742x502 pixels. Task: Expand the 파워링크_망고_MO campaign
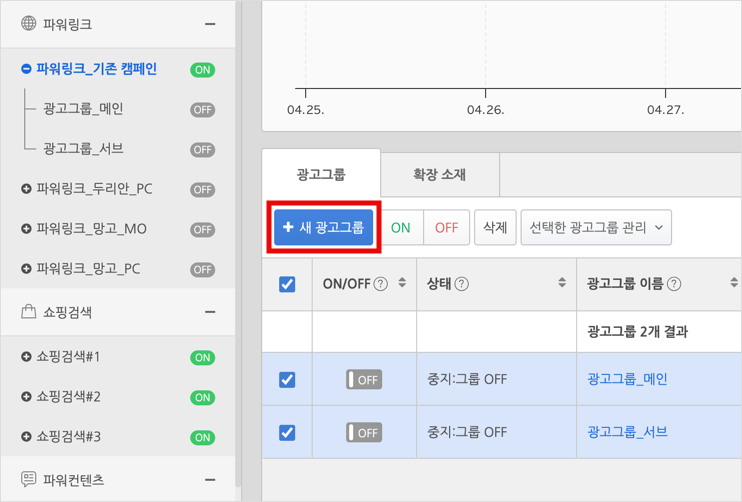[x=26, y=229]
